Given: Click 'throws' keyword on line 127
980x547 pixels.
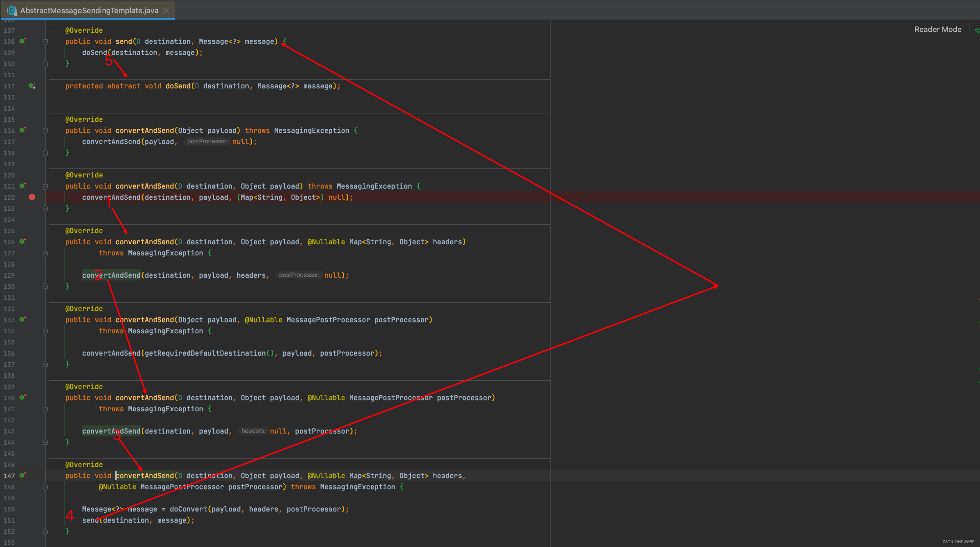Looking at the screenshot, I should [111, 253].
